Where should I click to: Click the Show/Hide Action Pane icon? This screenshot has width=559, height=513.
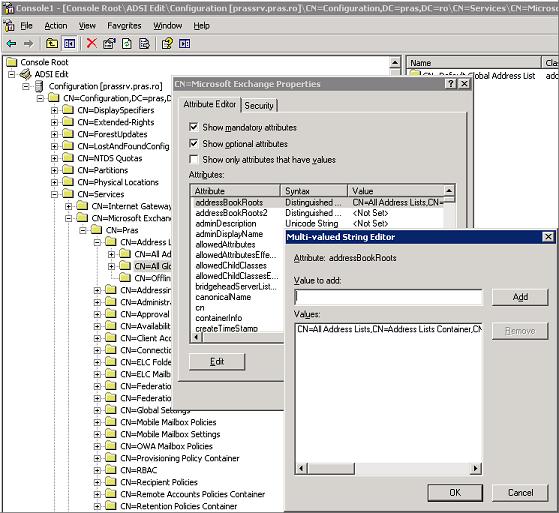click(184, 43)
